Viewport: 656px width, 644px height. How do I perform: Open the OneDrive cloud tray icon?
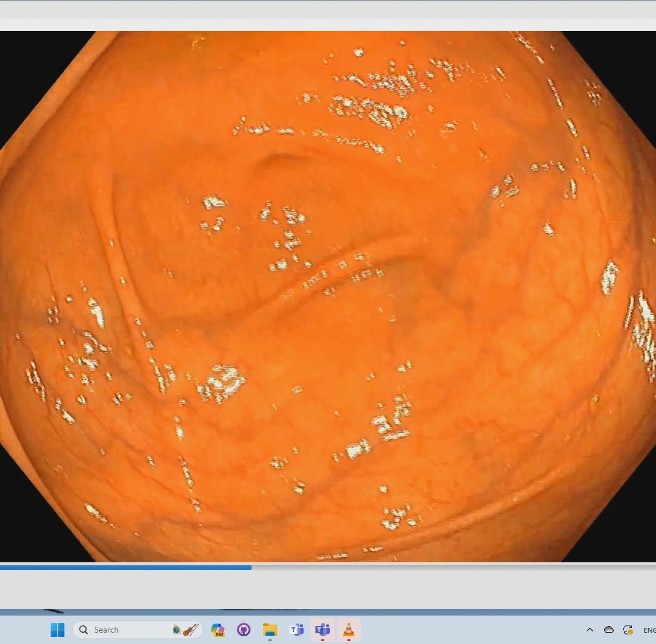pos(609,630)
